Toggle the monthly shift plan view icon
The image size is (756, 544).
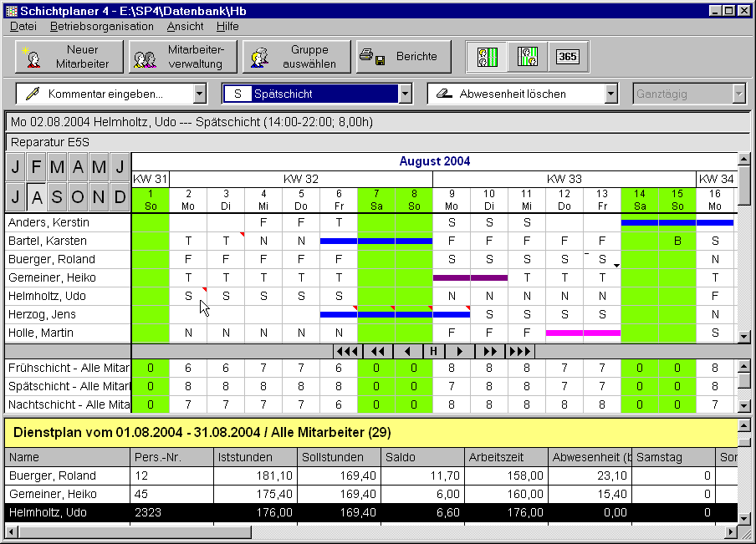click(487, 57)
